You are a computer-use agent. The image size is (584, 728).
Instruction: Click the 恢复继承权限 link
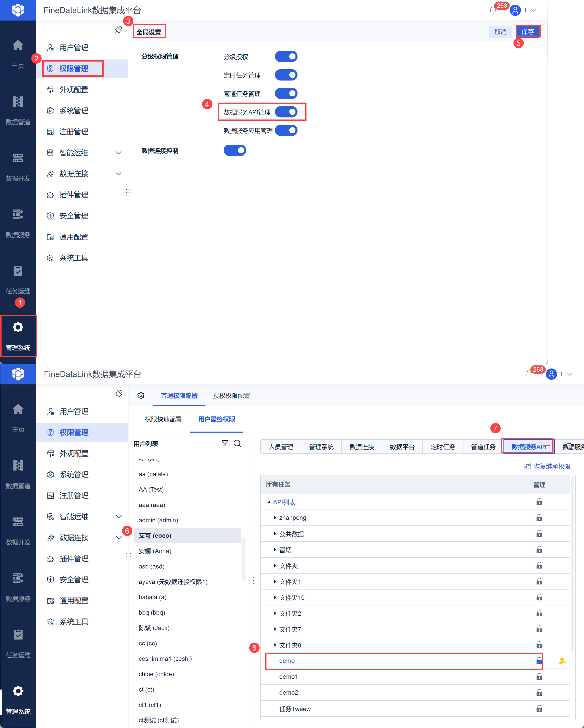tap(547, 466)
